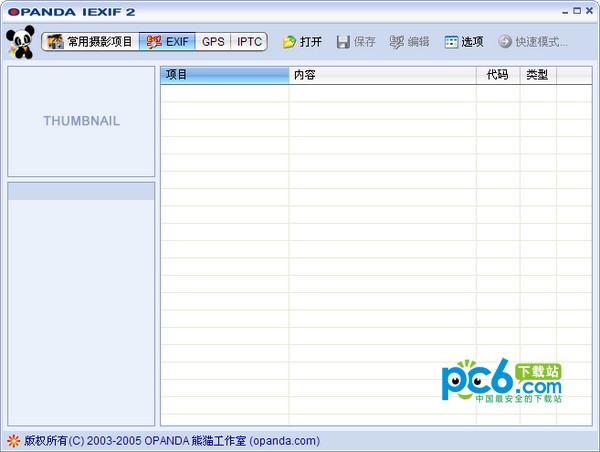Click the panda mascot logo
600x452 pixels.
[20, 42]
